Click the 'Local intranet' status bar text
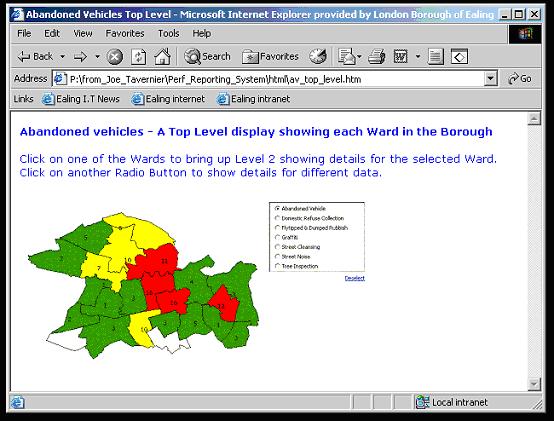 tap(460, 402)
